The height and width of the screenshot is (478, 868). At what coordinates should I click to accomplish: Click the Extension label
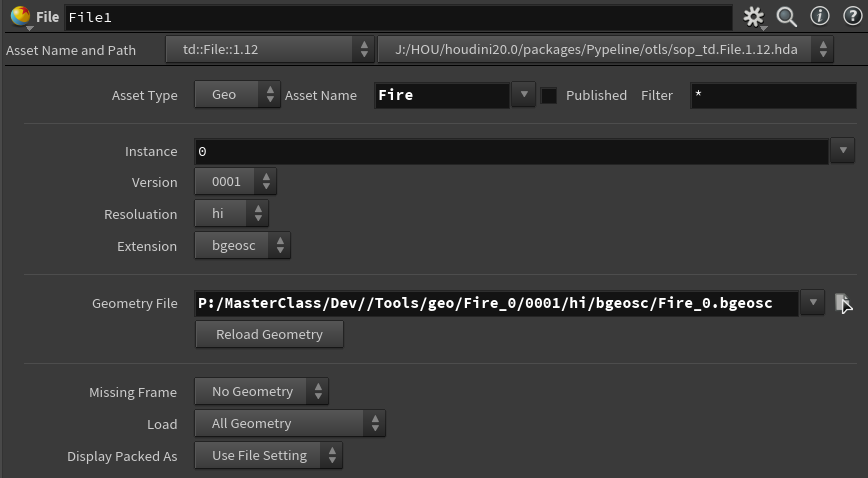point(147,246)
